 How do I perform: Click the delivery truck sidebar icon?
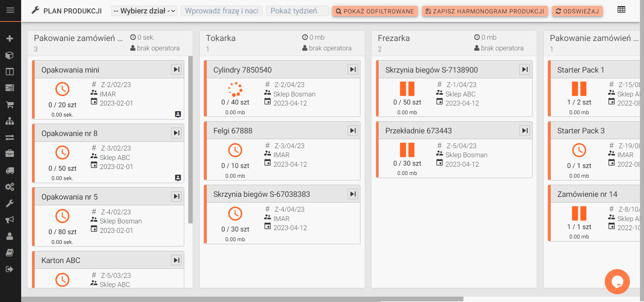[x=10, y=171]
